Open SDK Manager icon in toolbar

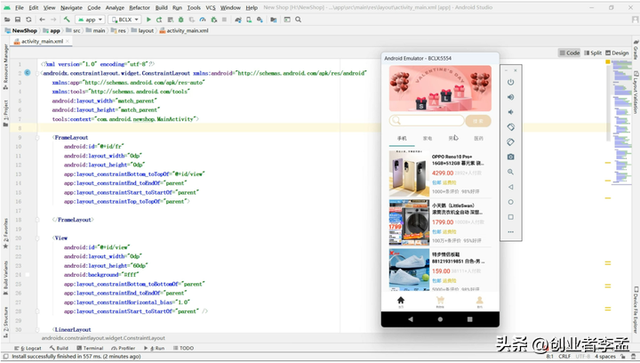[260, 20]
